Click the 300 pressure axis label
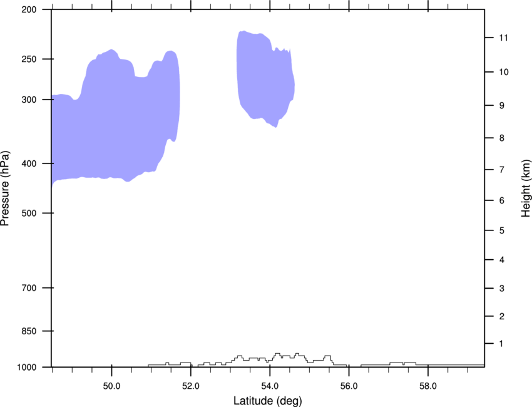532x407 pixels. point(29,100)
